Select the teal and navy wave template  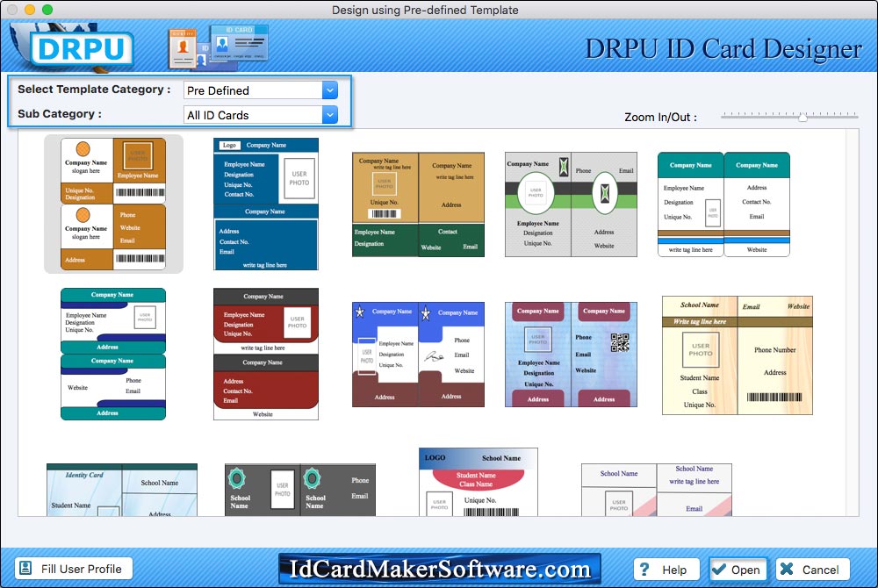(x=113, y=354)
